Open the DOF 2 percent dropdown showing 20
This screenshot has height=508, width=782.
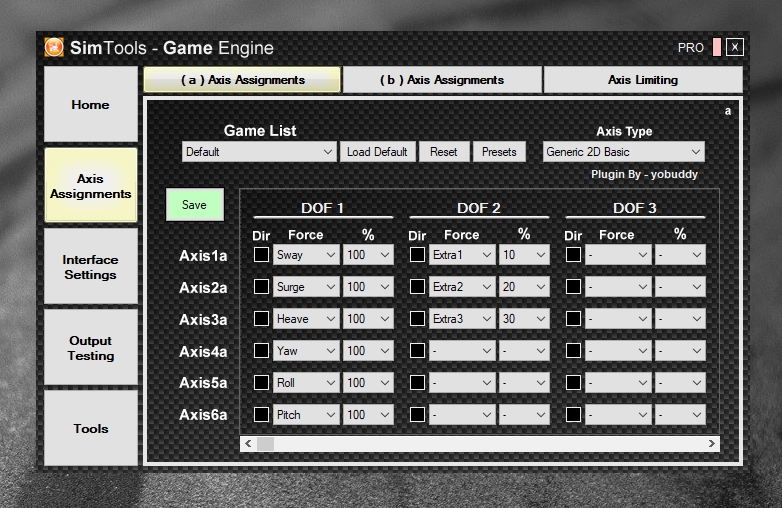(x=524, y=287)
